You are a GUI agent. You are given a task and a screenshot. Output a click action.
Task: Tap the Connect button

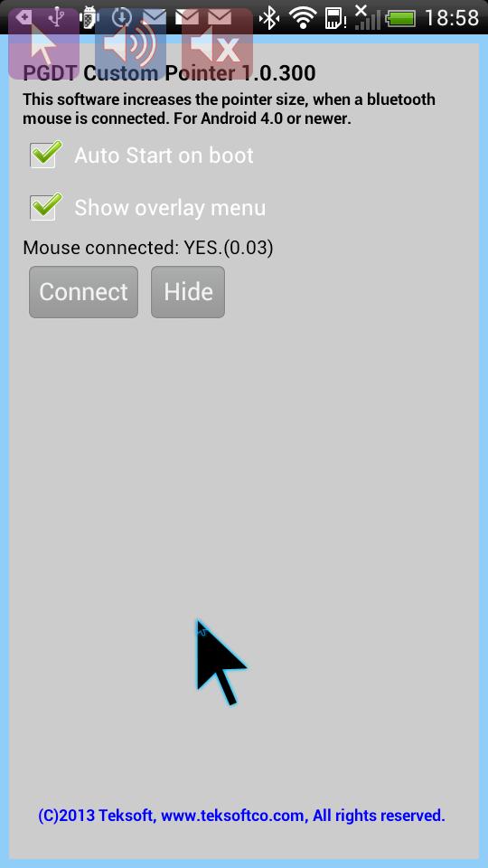(83, 292)
